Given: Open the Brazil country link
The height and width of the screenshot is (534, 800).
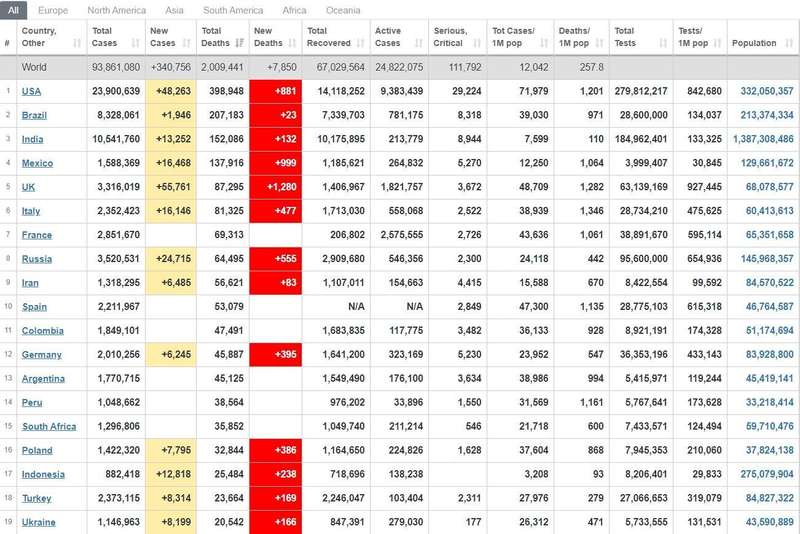Looking at the screenshot, I should click(34, 116).
